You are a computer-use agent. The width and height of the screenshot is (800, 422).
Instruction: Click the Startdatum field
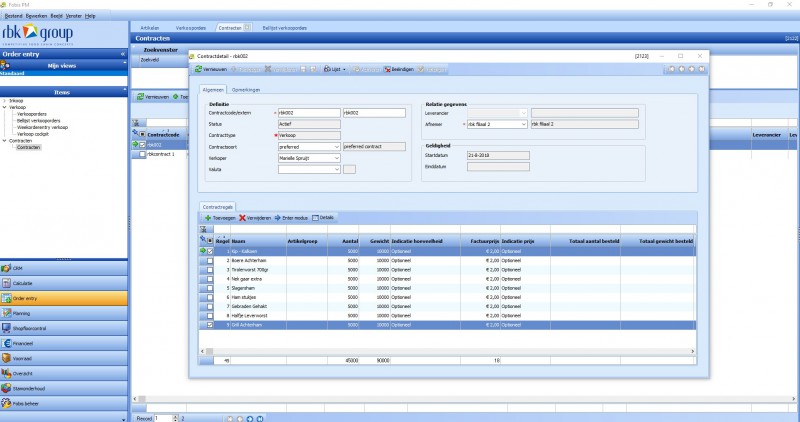498,155
